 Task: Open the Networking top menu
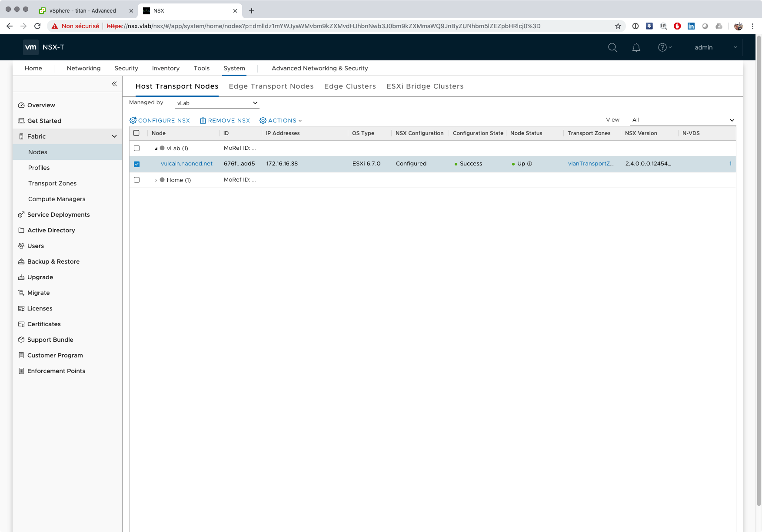pos(83,68)
